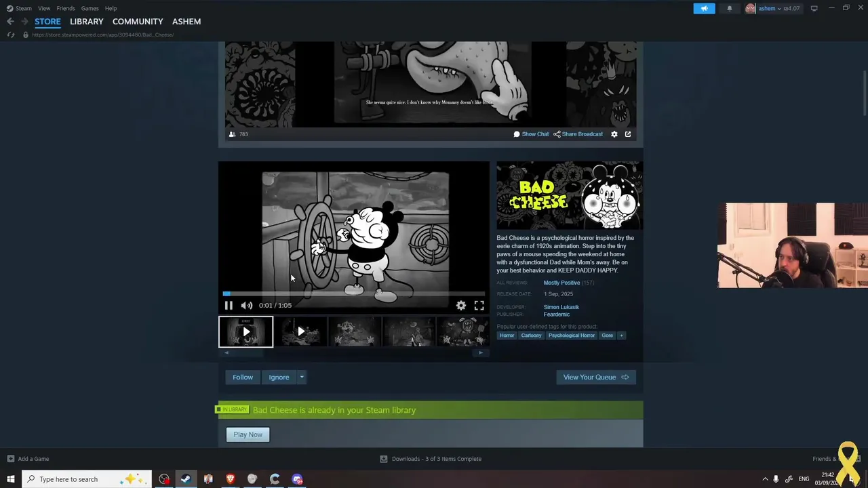Open the View menu
868x488 pixels.
pos(44,8)
